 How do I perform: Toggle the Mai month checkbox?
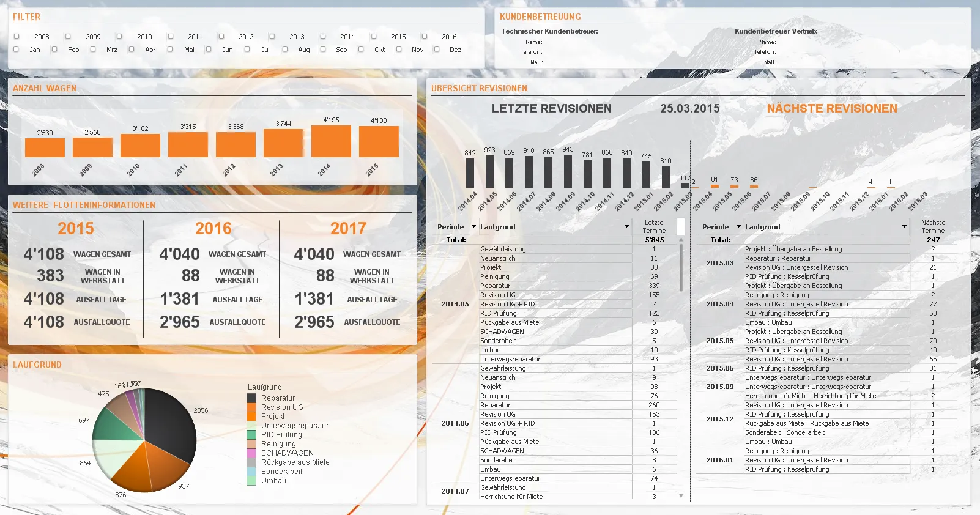[170, 50]
